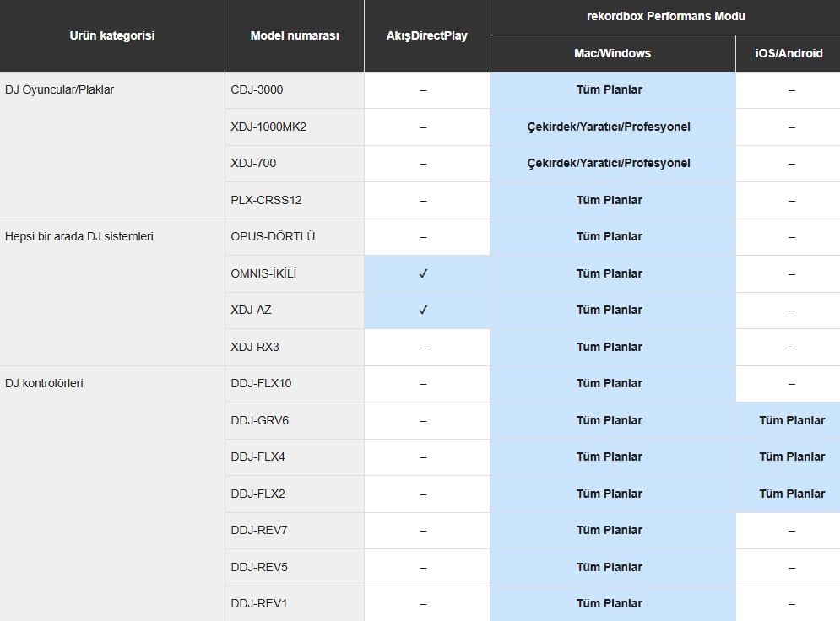Viewport: 840px width, 621px height.
Task: Click Çekirdek/Yaratıcı/Profesyonel in the XDJ-700 row
Action: pos(609,164)
